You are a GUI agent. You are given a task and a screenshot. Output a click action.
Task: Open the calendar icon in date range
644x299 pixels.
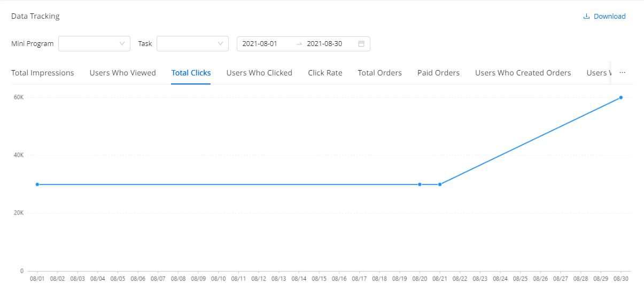(361, 44)
